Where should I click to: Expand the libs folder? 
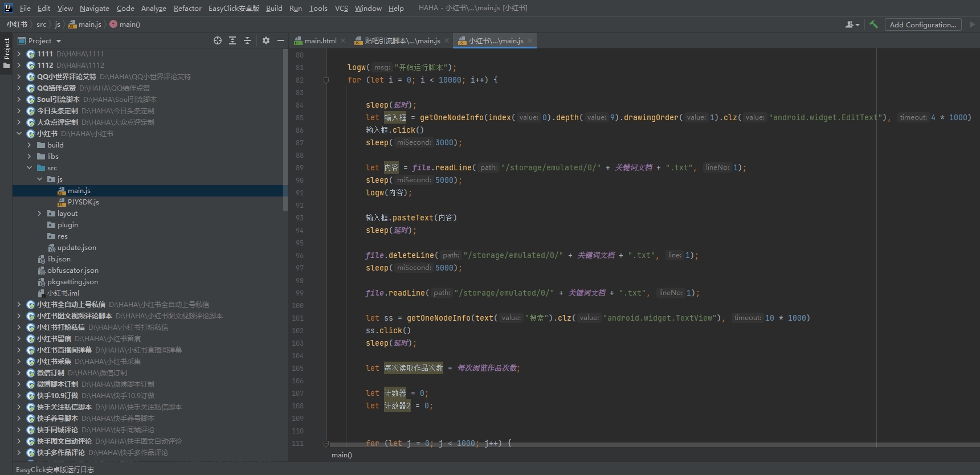pos(29,156)
